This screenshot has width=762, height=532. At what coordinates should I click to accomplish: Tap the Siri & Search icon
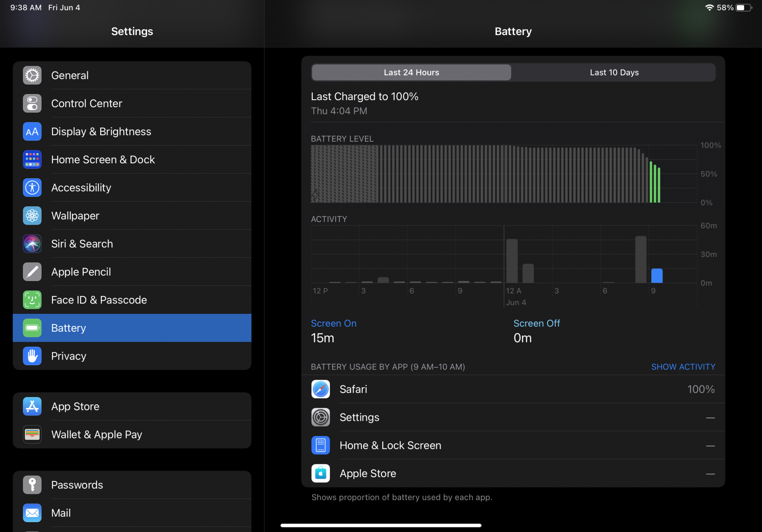pos(32,244)
